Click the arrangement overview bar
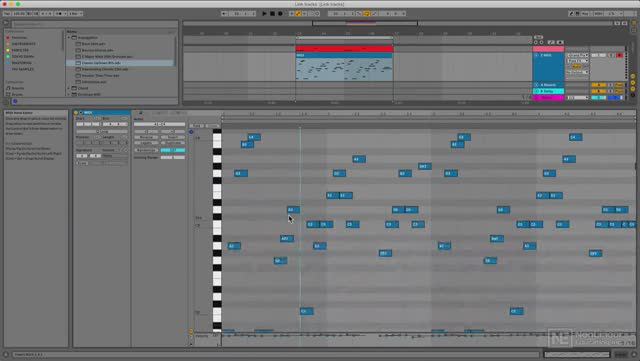Viewport: 640px width, 361px height. click(x=399, y=23)
